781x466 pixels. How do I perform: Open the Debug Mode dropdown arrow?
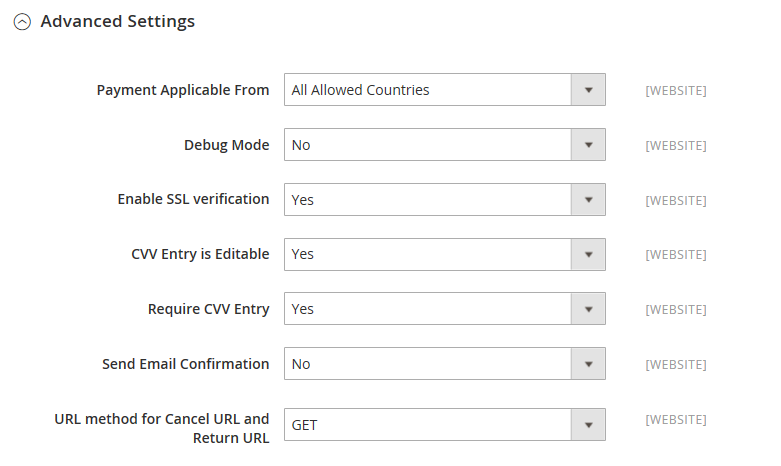pos(588,145)
